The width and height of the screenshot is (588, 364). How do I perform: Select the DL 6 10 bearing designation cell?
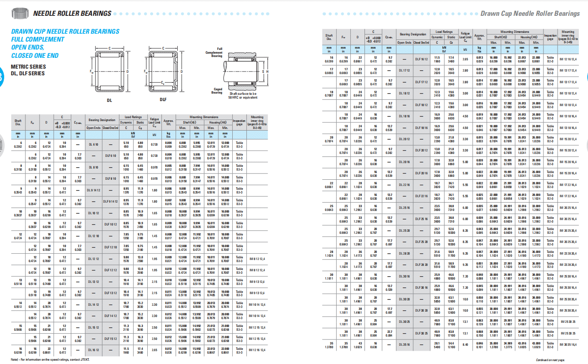[93, 144]
